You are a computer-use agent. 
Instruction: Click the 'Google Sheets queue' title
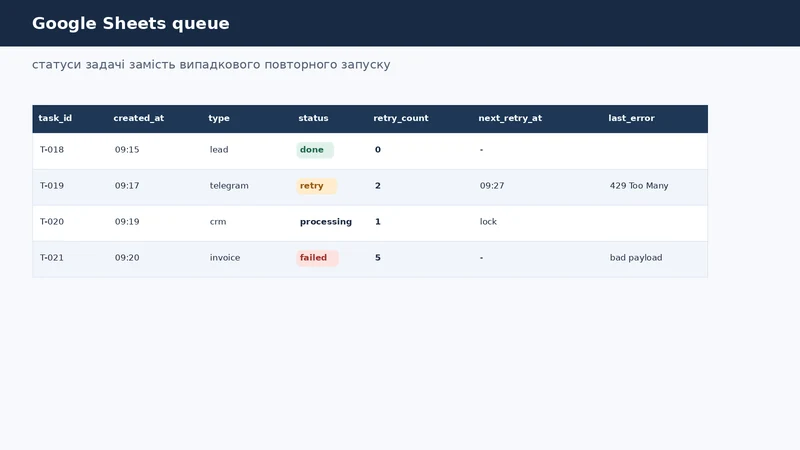tap(131, 23)
